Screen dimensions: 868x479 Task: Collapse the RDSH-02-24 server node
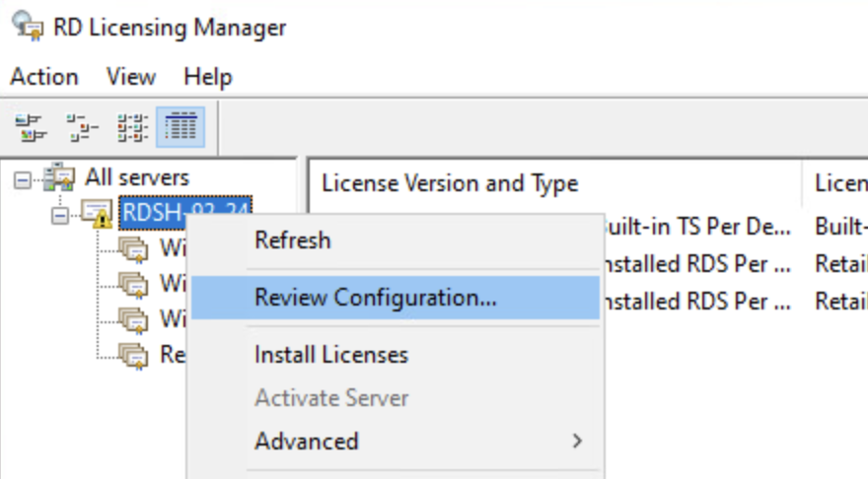tap(60, 213)
